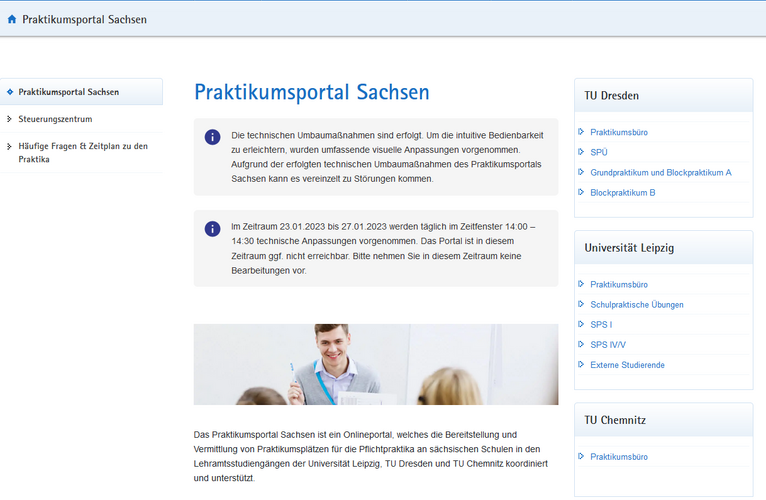766x500 pixels.
Task: Open Universität Leipzig Praktikumsbüro link
Action: [619, 284]
